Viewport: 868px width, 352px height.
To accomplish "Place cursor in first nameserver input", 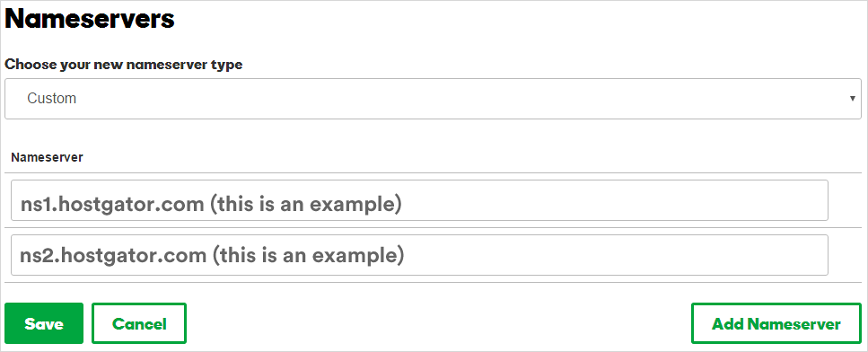I will tap(419, 200).
